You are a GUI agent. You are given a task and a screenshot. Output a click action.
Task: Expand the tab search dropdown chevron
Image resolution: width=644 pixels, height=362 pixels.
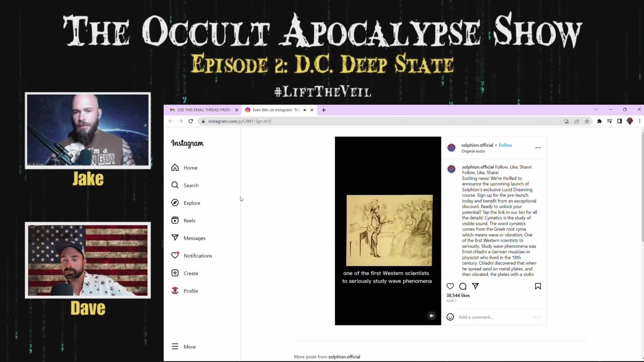[x=596, y=110]
